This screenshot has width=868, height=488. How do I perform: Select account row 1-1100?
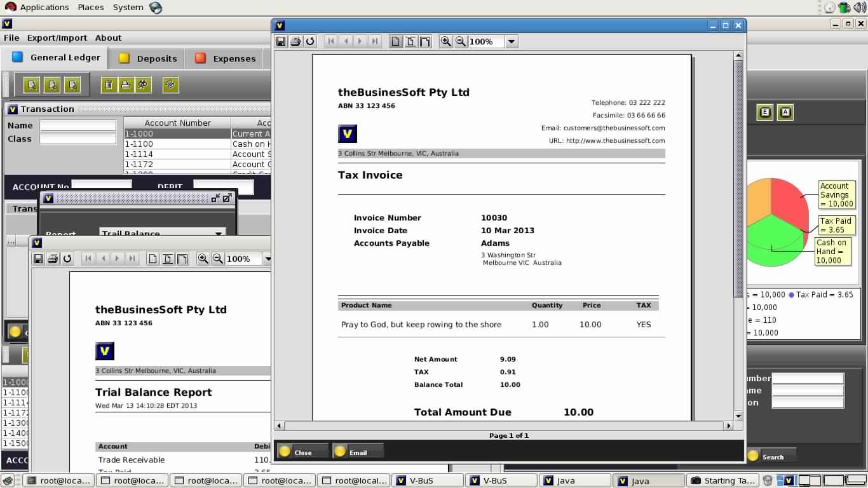coord(197,144)
